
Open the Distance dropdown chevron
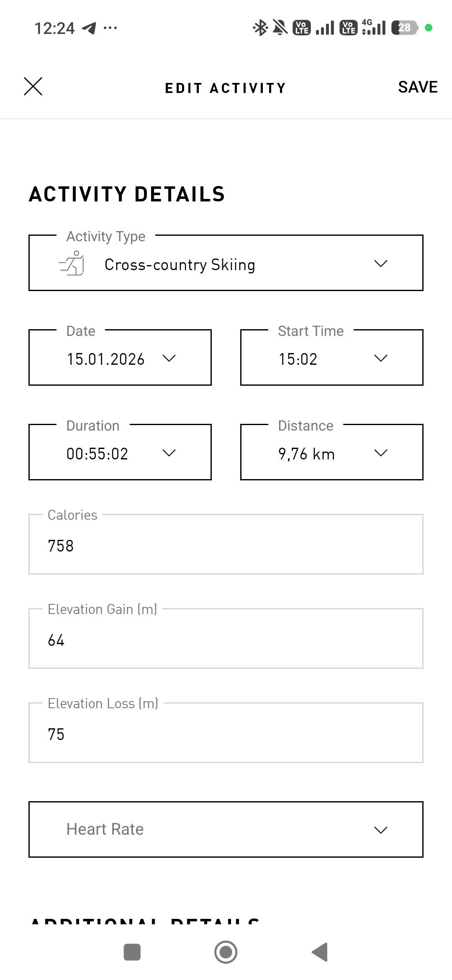click(x=380, y=453)
